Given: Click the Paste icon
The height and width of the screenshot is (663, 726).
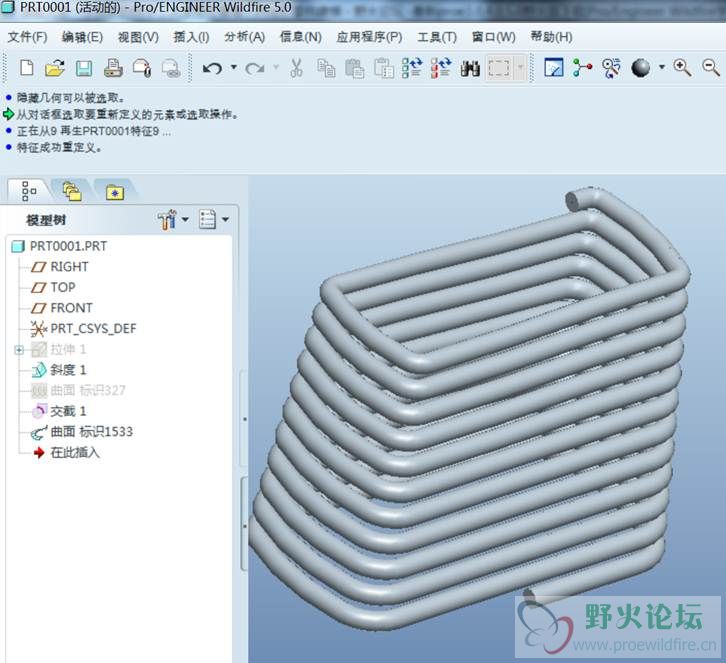Looking at the screenshot, I should point(355,68).
